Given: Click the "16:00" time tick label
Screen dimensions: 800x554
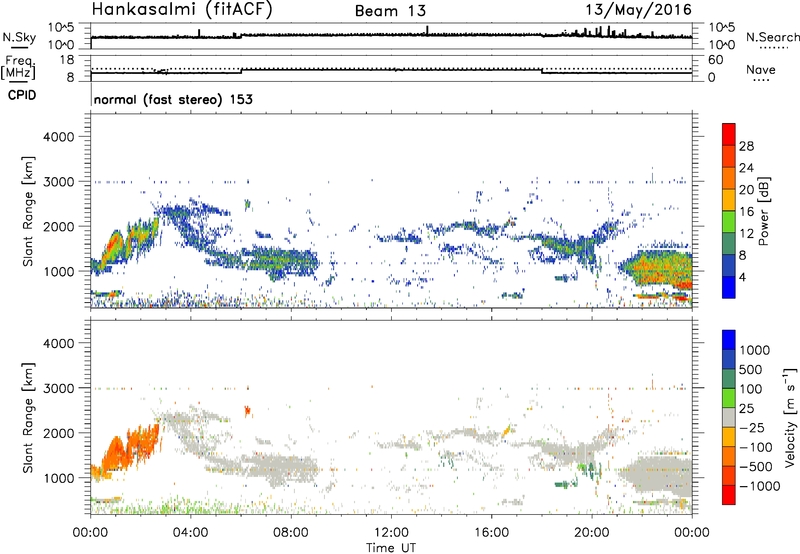Looking at the screenshot, I should tap(491, 533).
